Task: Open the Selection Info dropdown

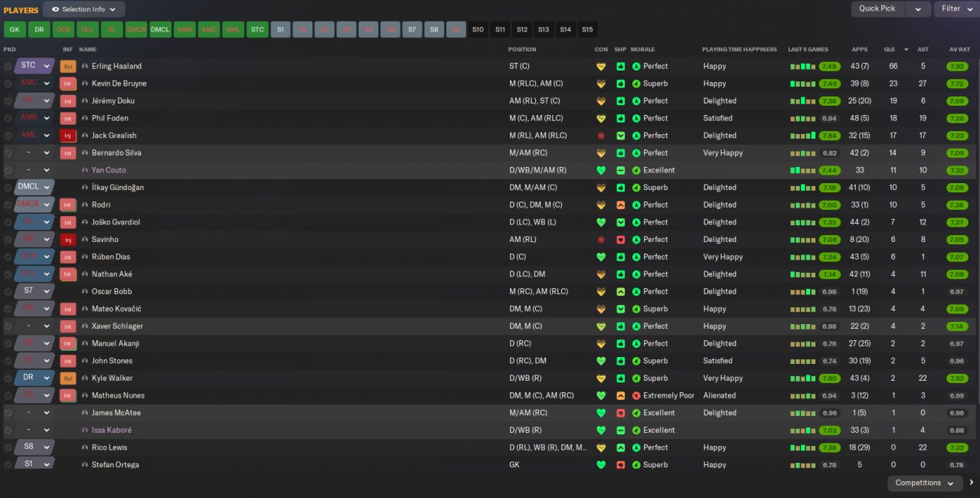Action: pos(84,9)
